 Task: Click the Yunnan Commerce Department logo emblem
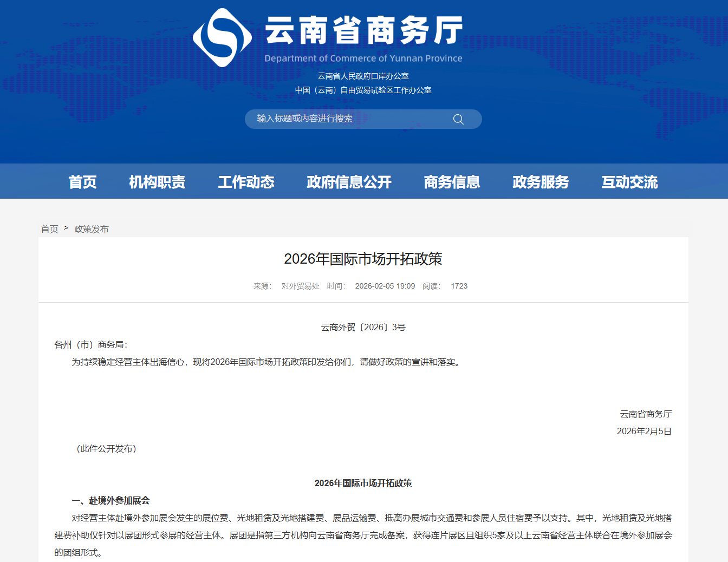(222, 37)
